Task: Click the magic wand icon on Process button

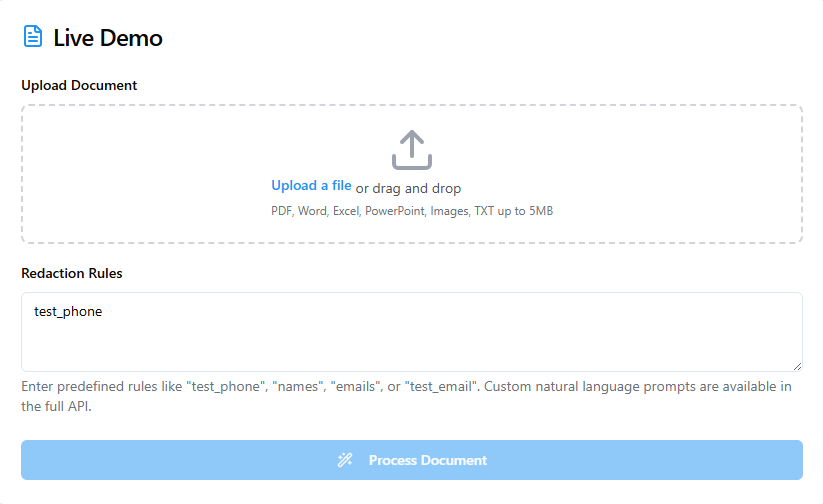Action: pyautogui.click(x=346, y=460)
